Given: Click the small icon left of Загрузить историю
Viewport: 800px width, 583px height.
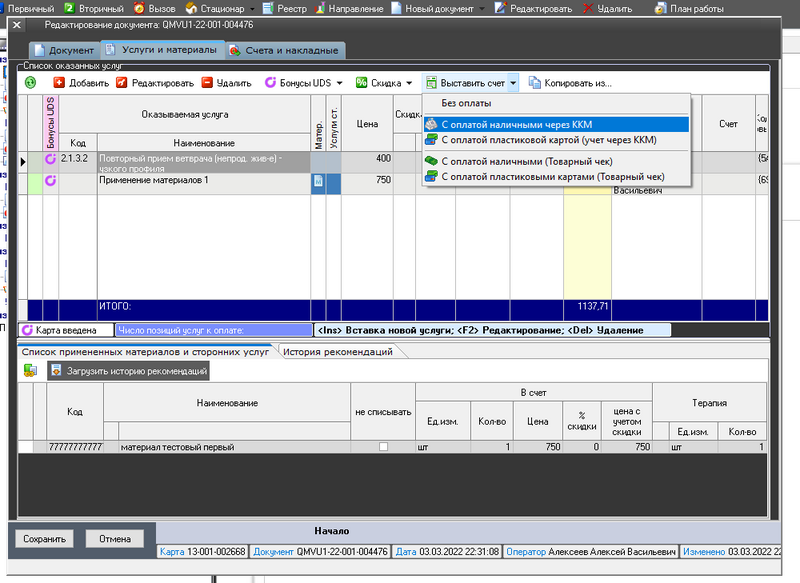Looking at the screenshot, I should [x=31, y=371].
